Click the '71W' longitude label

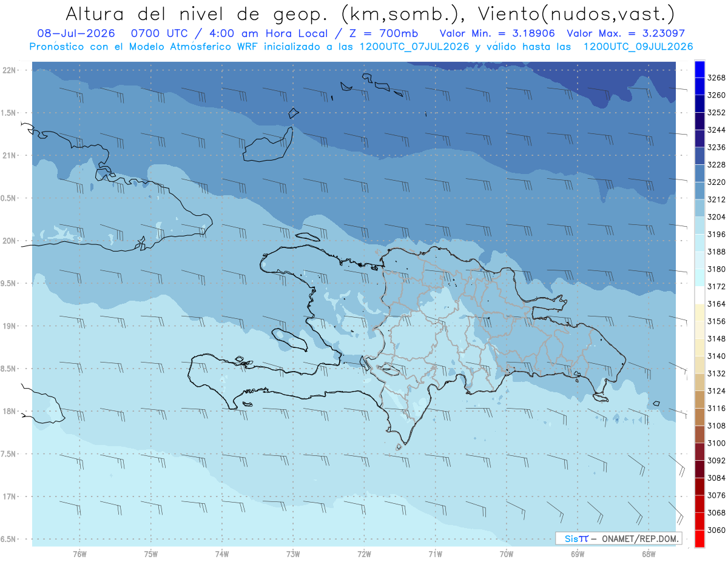pyautogui.click(x=435, y=554)
